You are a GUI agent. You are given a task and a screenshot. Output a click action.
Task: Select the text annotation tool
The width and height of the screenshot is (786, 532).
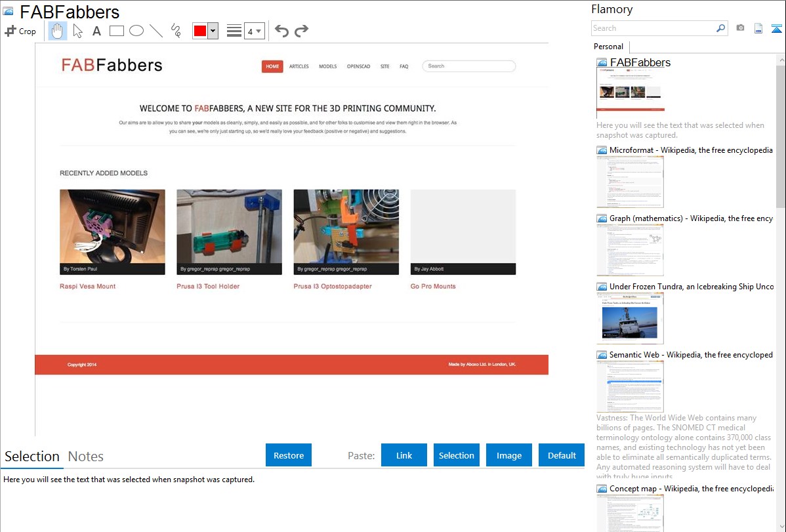96,31
